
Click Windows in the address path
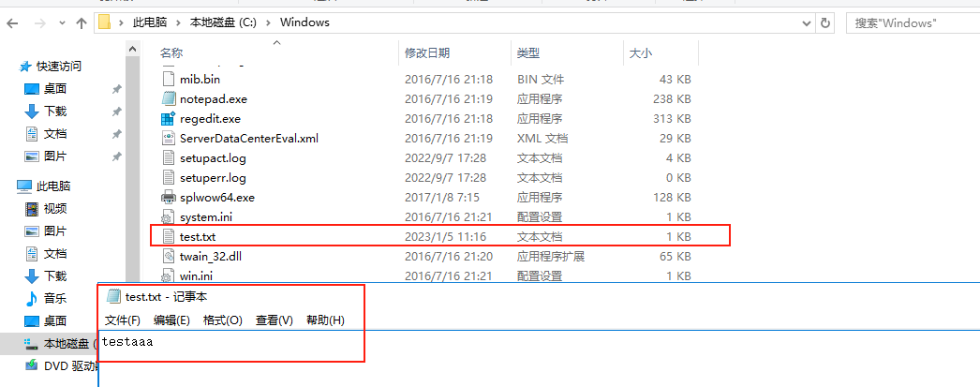click(x=305, y=23)
